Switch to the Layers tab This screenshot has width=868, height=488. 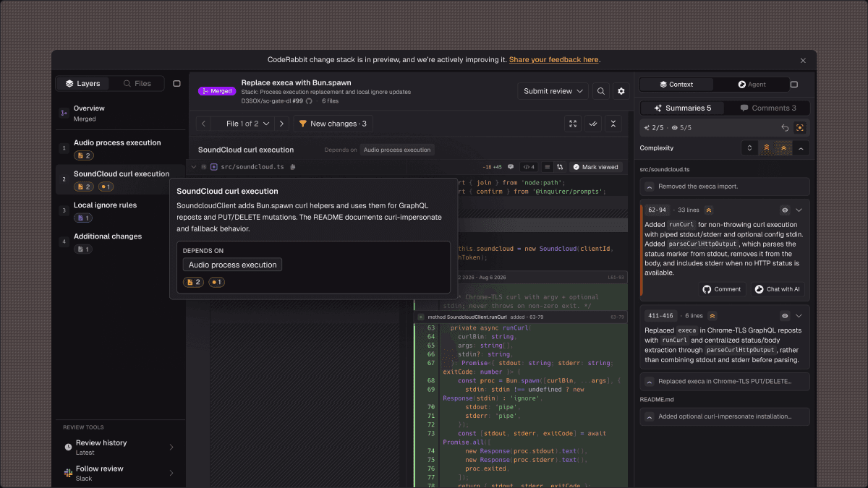pyautogui.click(x=83, y=84)
